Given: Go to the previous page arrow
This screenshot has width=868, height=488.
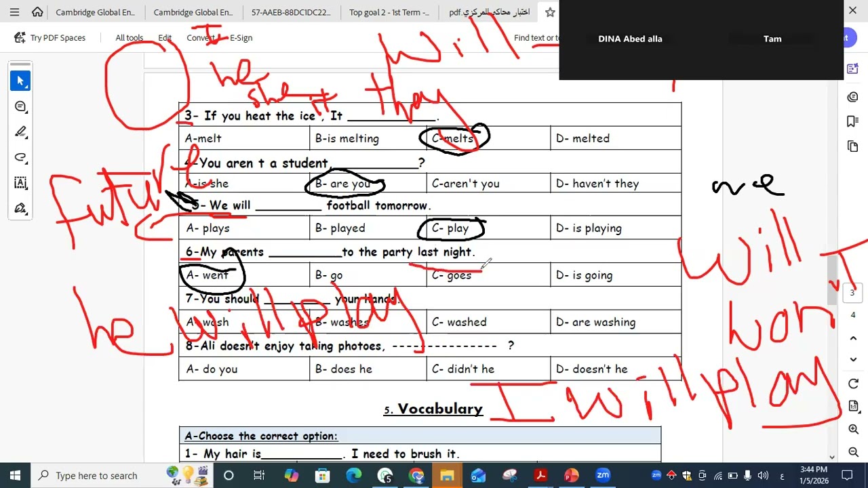Looking at the screenshot, I should [853, 338].
